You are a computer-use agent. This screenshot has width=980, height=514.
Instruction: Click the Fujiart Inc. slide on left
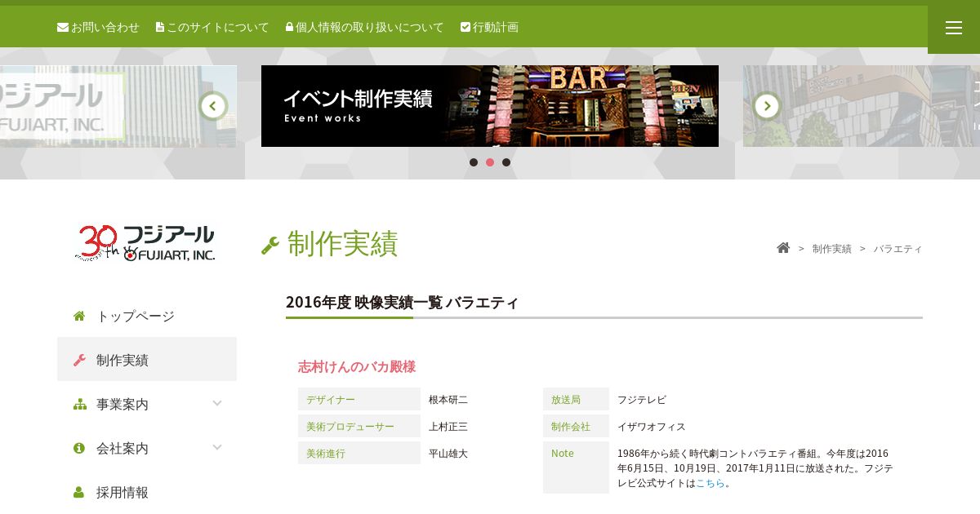118,106
